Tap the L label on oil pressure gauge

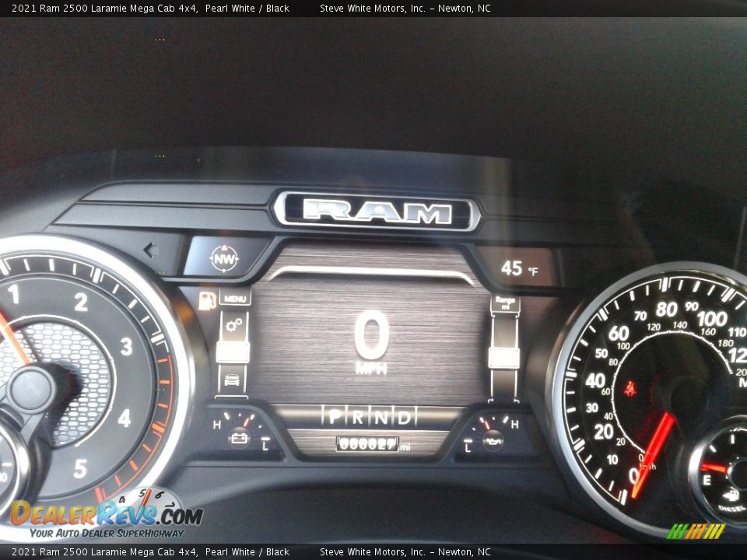click(468, 448)
